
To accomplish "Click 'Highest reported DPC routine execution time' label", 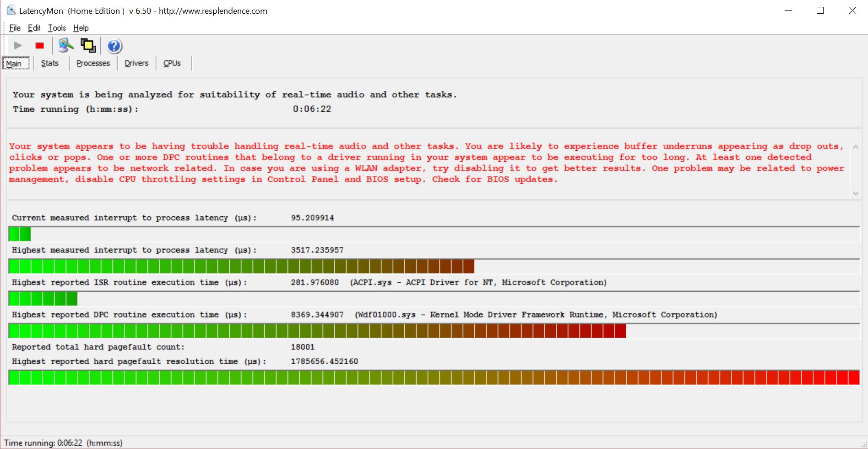I will (x=129, y=315).
